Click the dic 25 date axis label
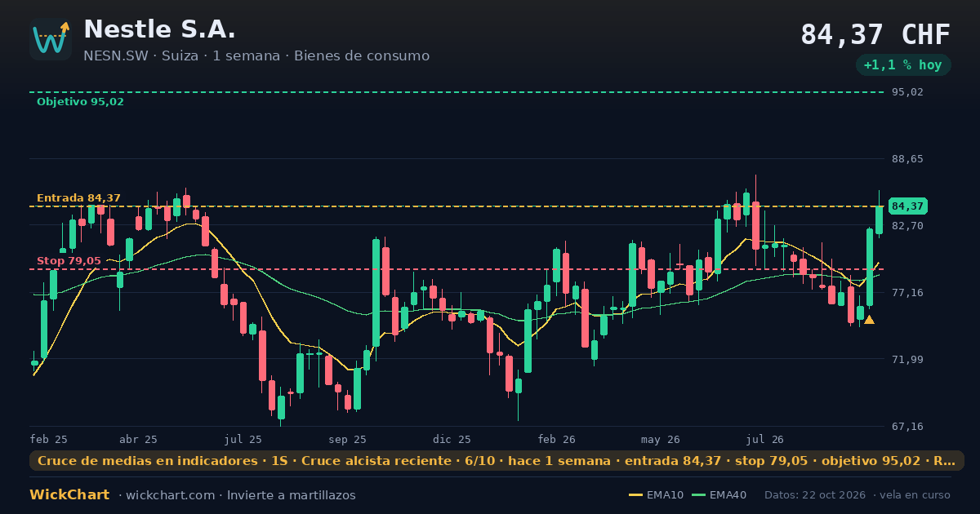Screen dimensions: 980x514 click(x=452, y=439)
